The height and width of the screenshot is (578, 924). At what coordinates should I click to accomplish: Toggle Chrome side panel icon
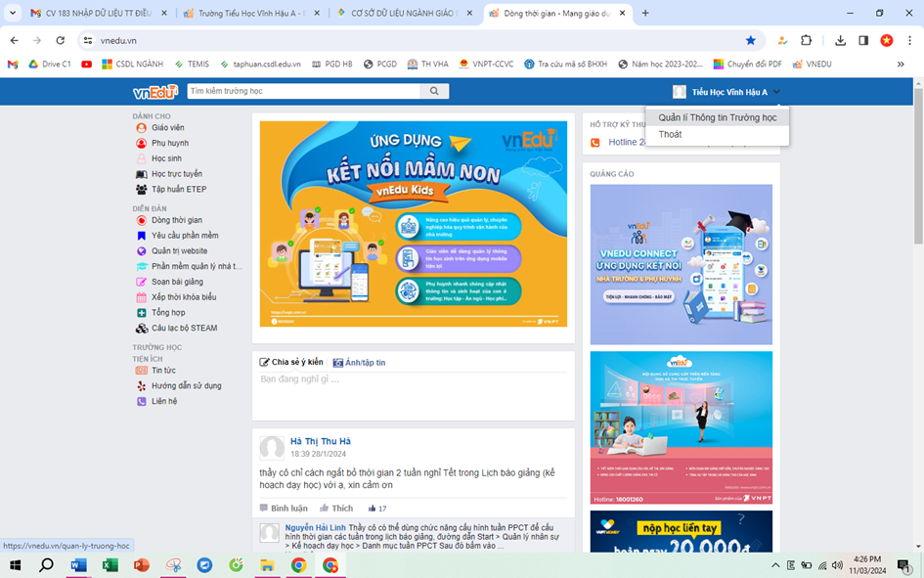863,40
